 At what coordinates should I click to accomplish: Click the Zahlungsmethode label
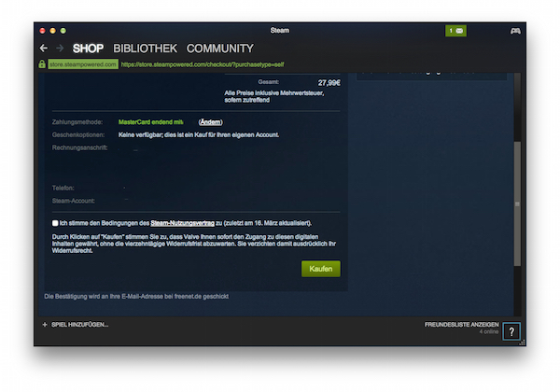pyautogui.click(x=77, y=122)
